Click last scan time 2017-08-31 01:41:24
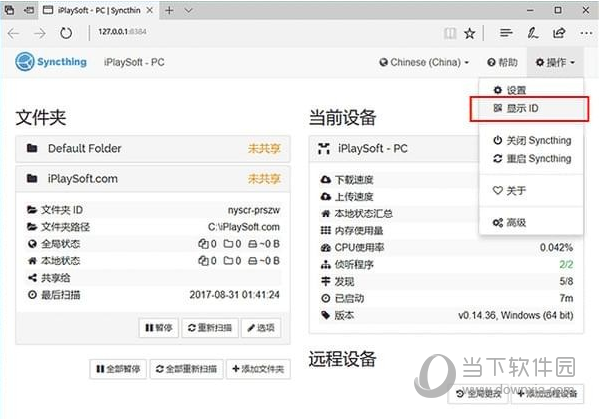The width and height of the screenshot is (599, 419). pos(235,295)
